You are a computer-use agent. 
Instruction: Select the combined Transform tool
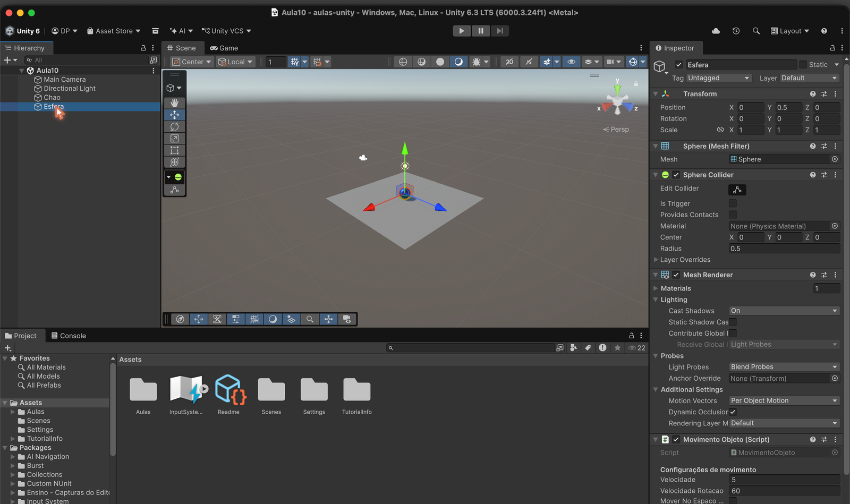click(x=174, y=162)
